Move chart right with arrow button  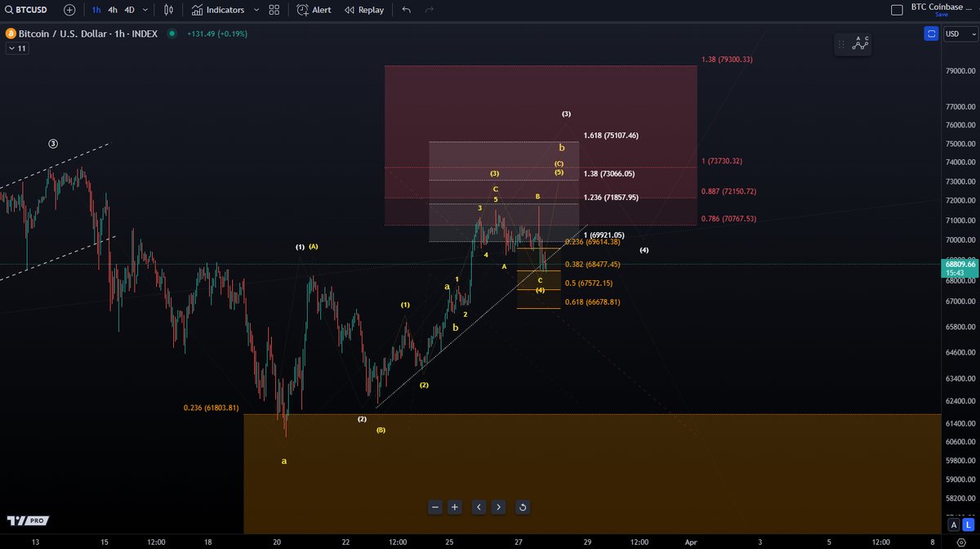click(x=498, y=507)
